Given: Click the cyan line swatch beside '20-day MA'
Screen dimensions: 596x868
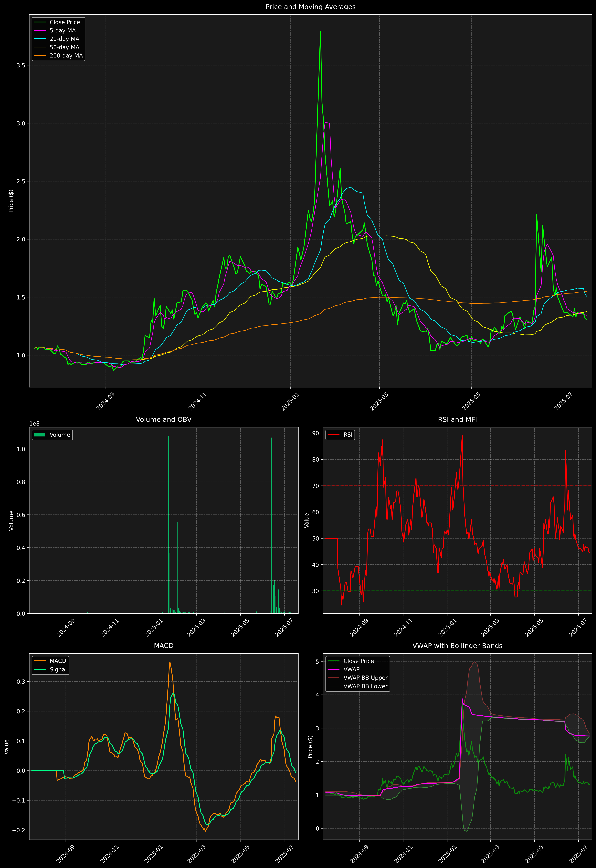Looking at the screenshot, I should tap(40, 39).
